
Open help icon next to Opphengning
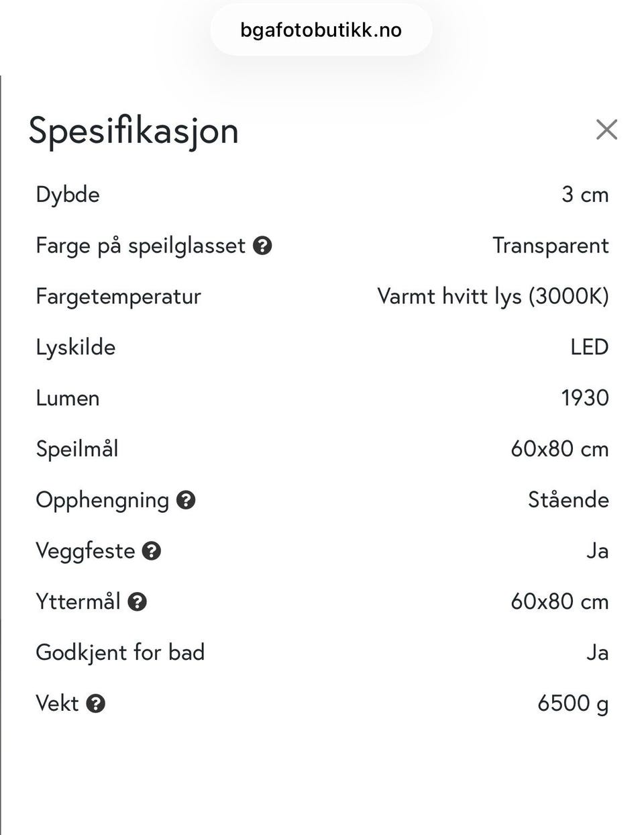pos(186,500)
